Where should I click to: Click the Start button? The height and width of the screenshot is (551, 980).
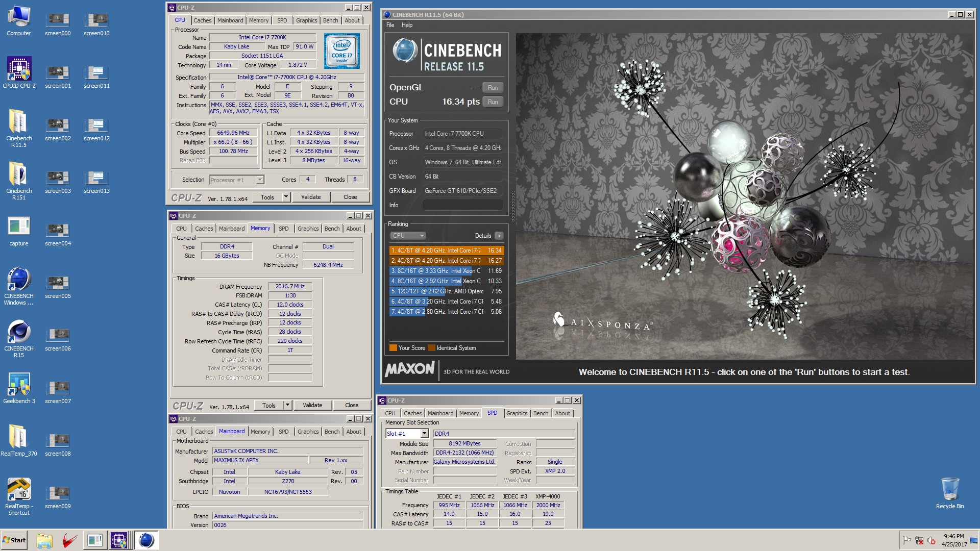pos(14,540)
